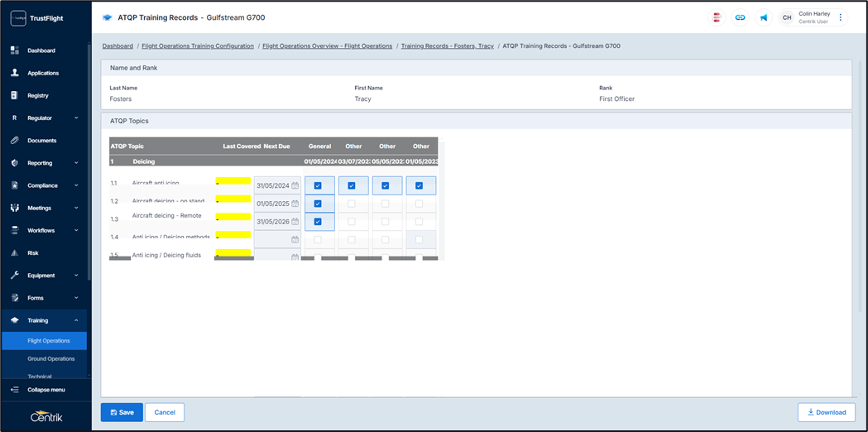Click the Dashboard icon in sidebar
868x432 pixels.
tap(15, 50)
